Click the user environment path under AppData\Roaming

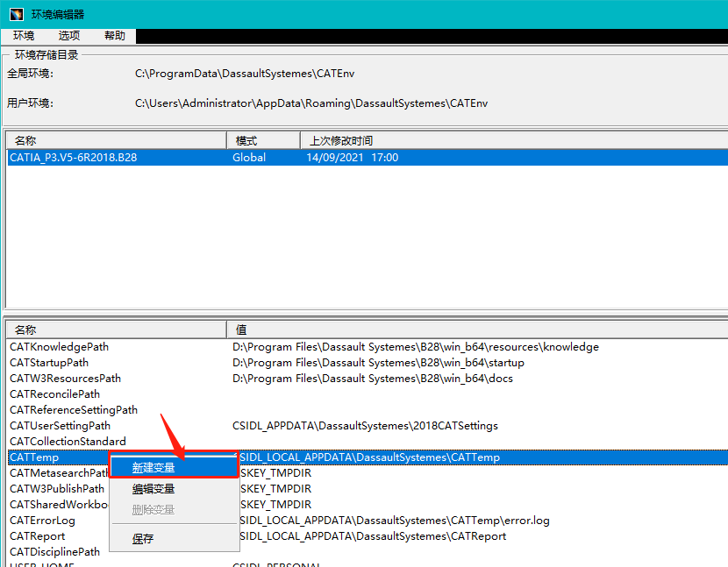[311, 103]
